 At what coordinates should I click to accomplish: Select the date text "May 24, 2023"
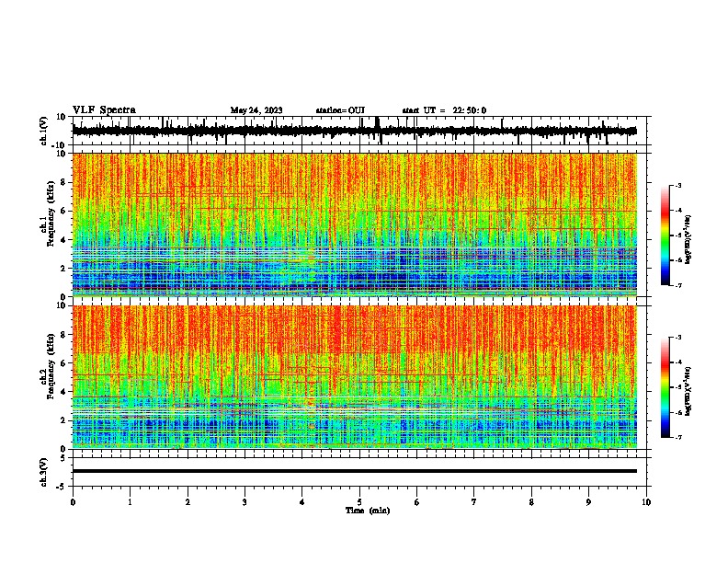click(x=256, y=110)
